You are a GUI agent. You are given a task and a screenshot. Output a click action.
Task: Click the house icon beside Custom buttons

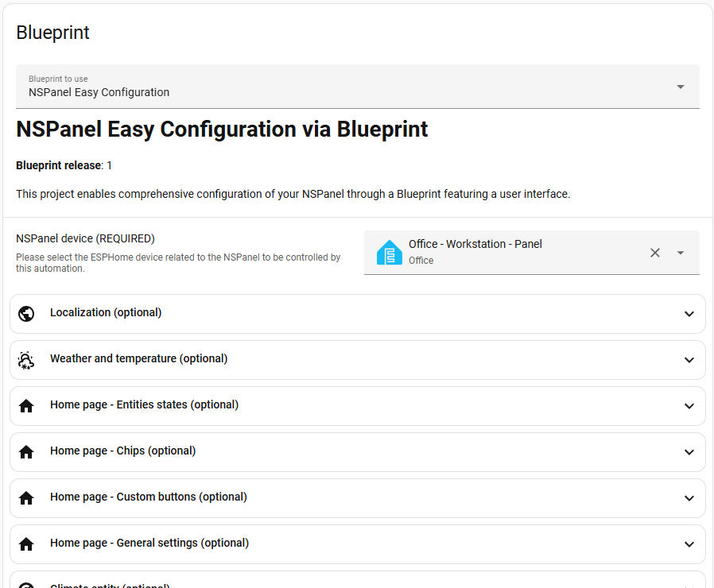(x=26, y=498)
